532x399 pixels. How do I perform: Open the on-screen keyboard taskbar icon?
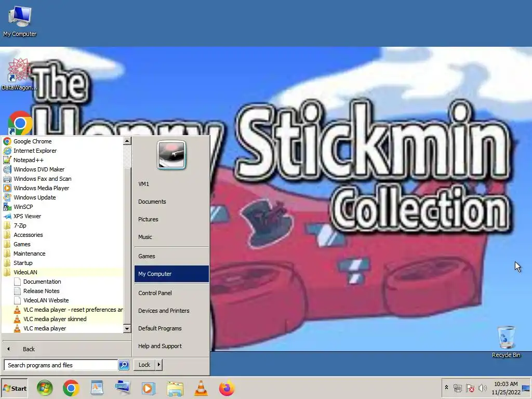123,389
